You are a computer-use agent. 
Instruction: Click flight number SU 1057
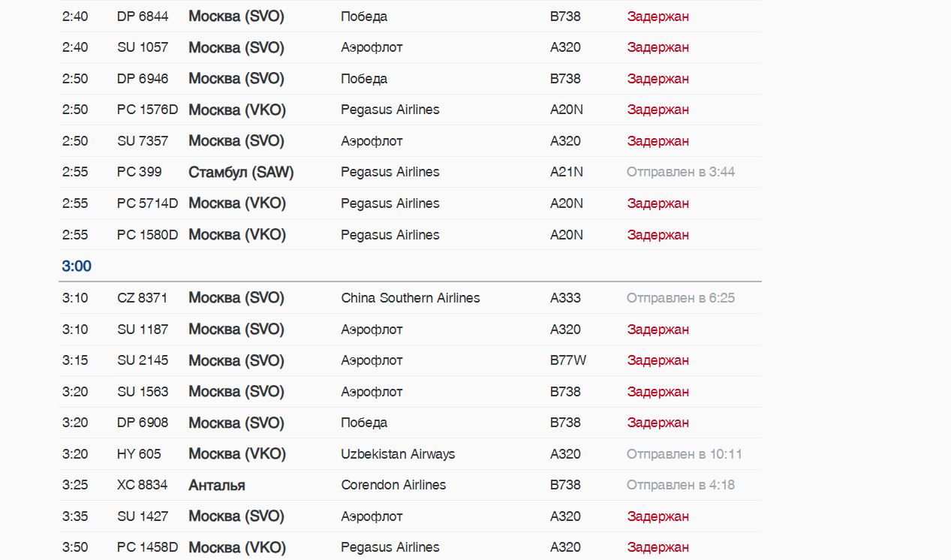(143, 47)
